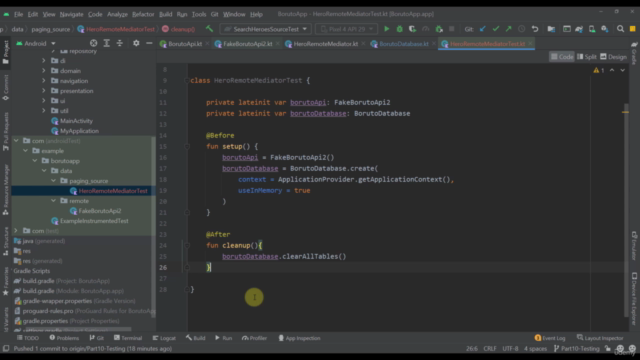
Task: Open Layout Inspector
Action: click(x=600, y=338)
